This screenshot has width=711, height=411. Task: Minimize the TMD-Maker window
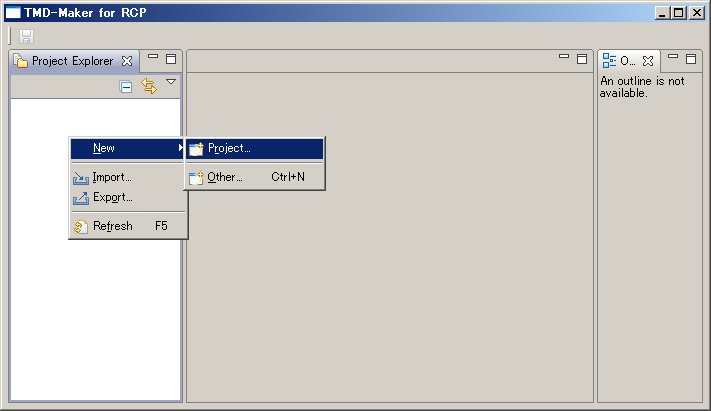[x=662, y=13]
